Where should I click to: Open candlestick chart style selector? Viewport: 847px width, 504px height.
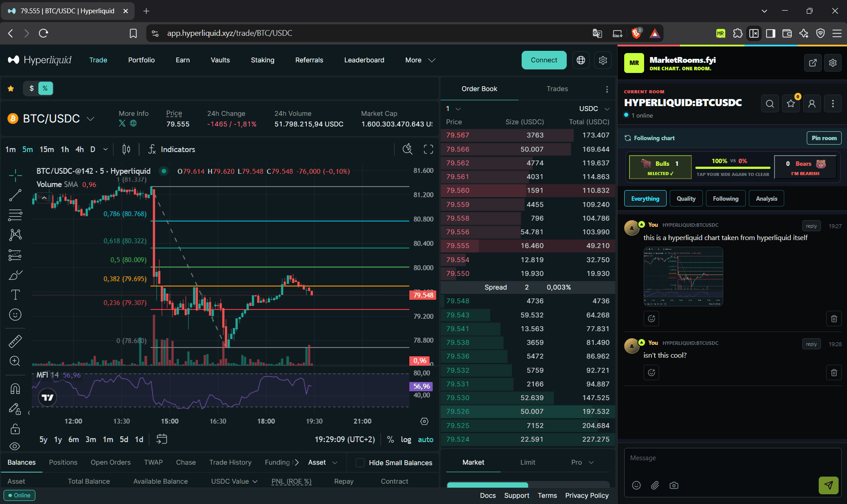coord(126,149)
